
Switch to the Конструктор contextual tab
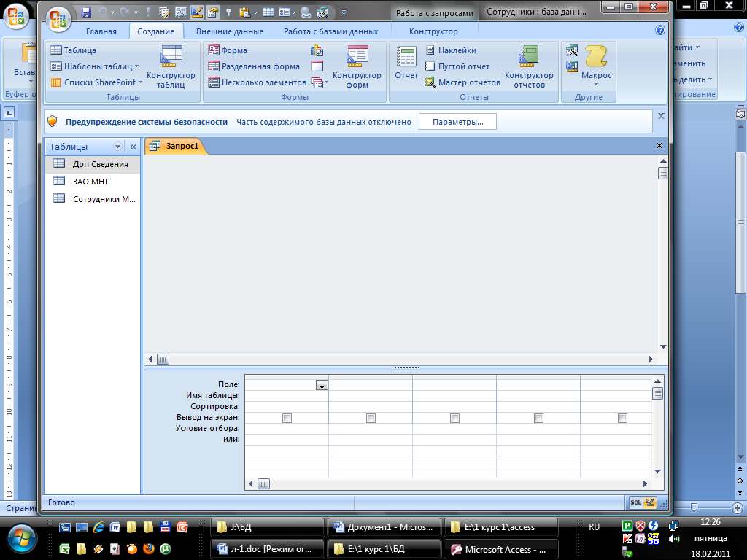[433, 31]
